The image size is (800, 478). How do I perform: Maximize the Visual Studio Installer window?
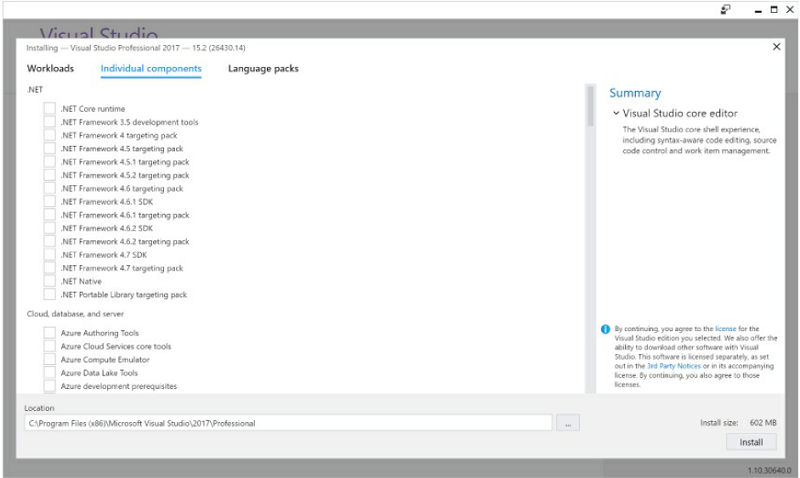(774, 10)
